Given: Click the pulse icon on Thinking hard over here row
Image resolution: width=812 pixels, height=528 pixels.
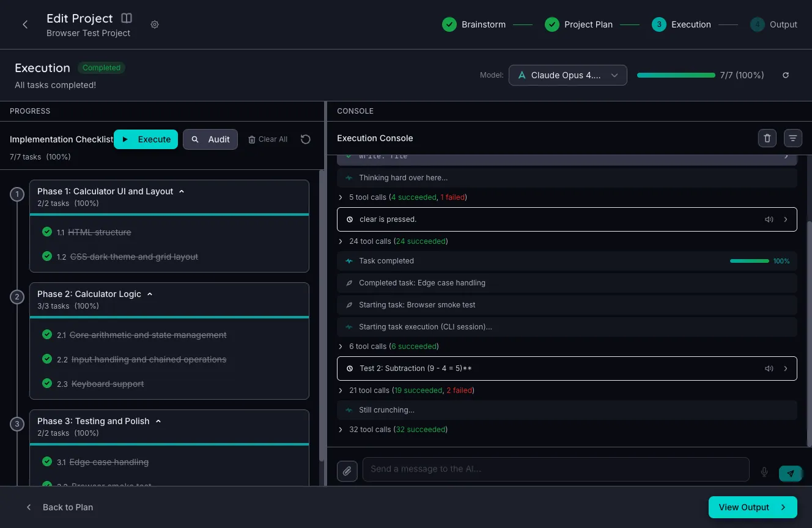Looking at the screenshot, I should (x=349, y=178).
